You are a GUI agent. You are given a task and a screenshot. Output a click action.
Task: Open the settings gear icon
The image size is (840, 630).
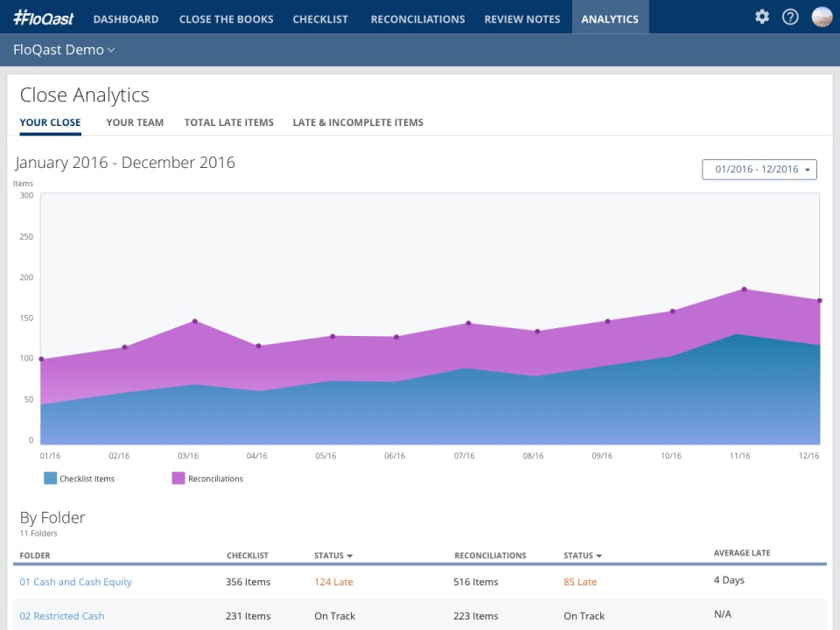click(761, 17)
